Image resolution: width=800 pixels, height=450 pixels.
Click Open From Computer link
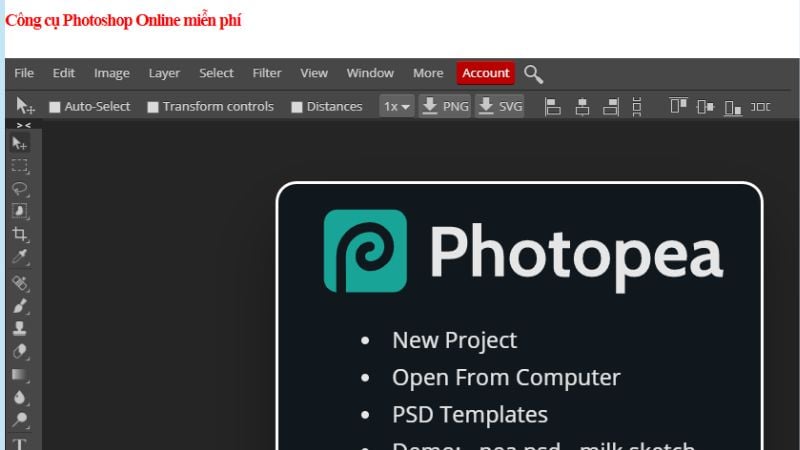[506, 378]
